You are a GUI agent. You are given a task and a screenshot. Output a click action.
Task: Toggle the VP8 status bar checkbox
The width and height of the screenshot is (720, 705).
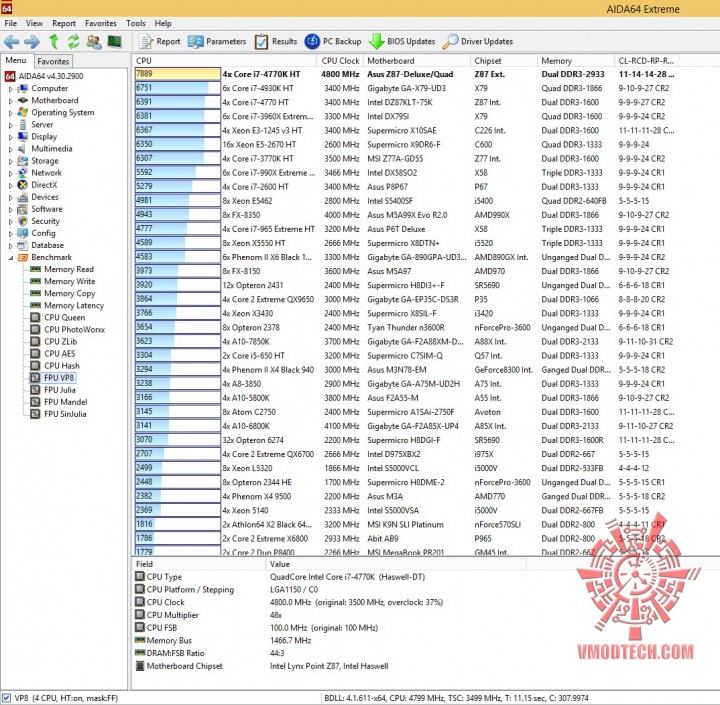[6, 698]
